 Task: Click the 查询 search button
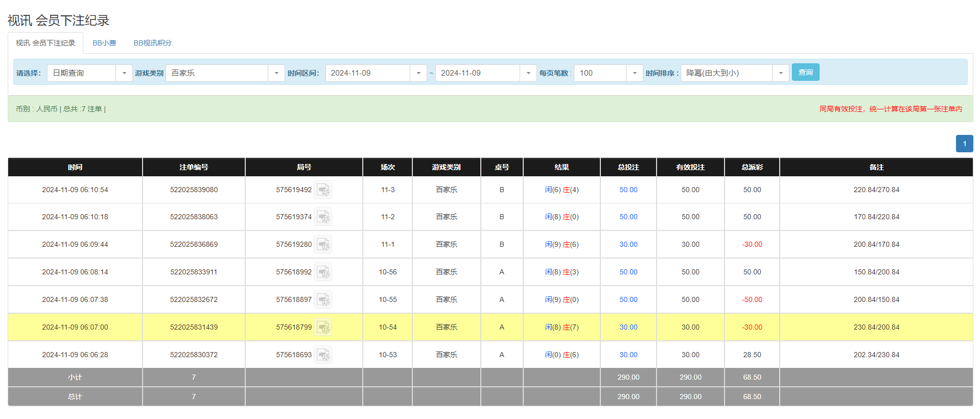point(805,73)
